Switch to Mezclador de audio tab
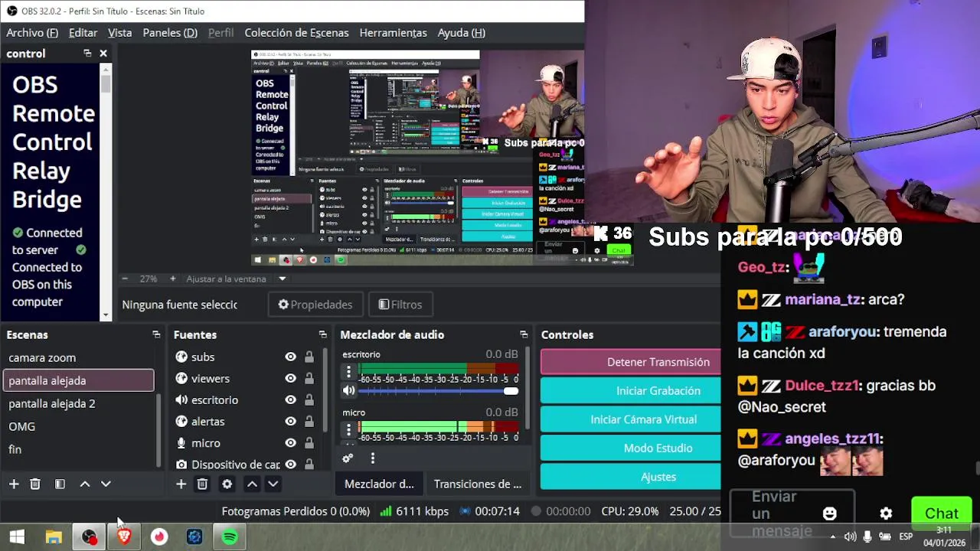 coord(379,484)
